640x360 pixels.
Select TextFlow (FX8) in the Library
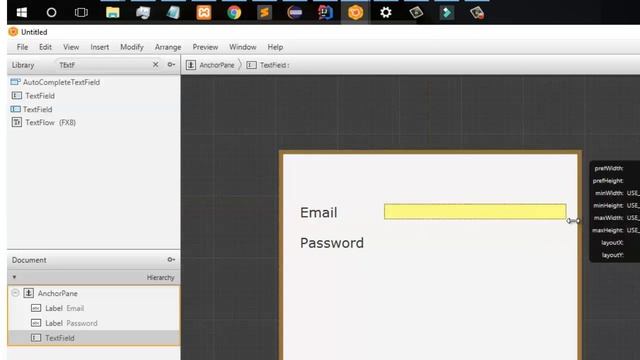click(x=51, y=122)
